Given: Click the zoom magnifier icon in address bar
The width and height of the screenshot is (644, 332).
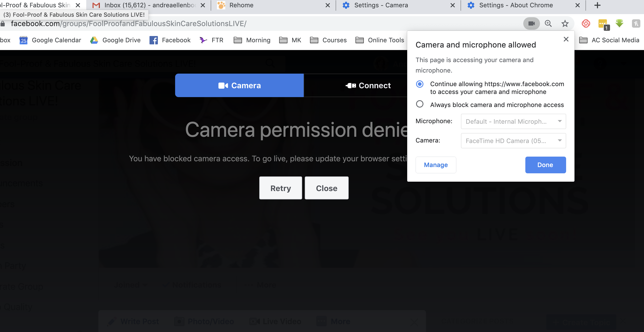Looking at the screenshot, I should click(x=548, y=23).
